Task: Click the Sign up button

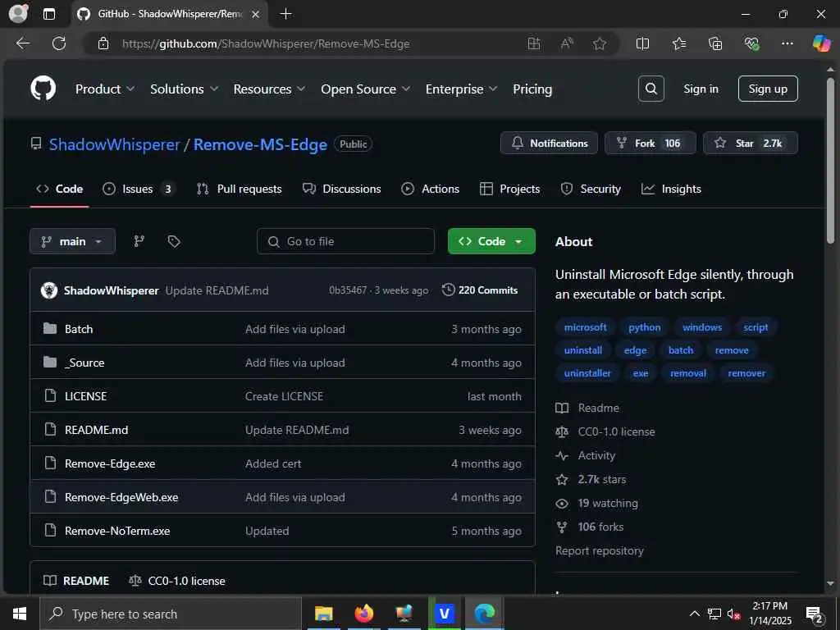Action: [768, 89]
